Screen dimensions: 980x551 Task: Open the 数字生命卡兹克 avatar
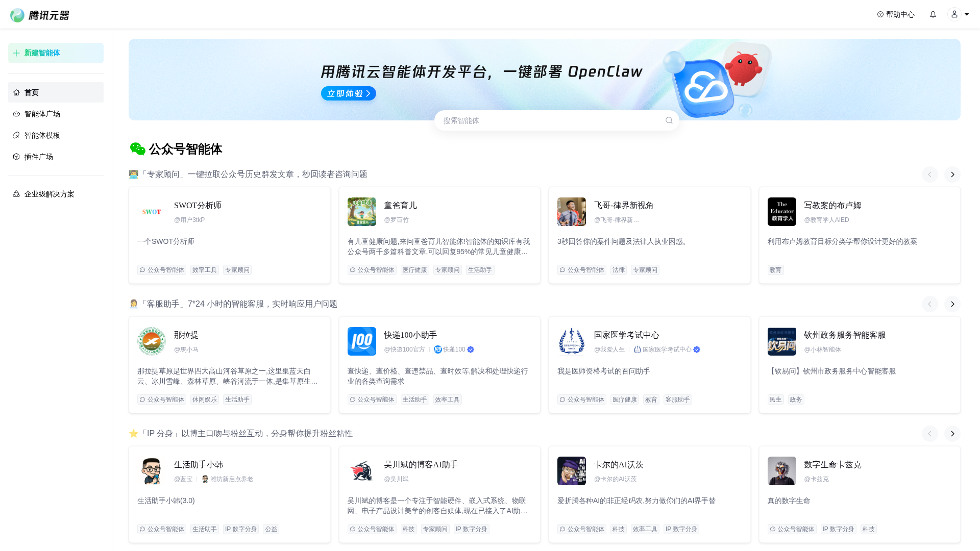pyautogui.click(x=782, y=471)
